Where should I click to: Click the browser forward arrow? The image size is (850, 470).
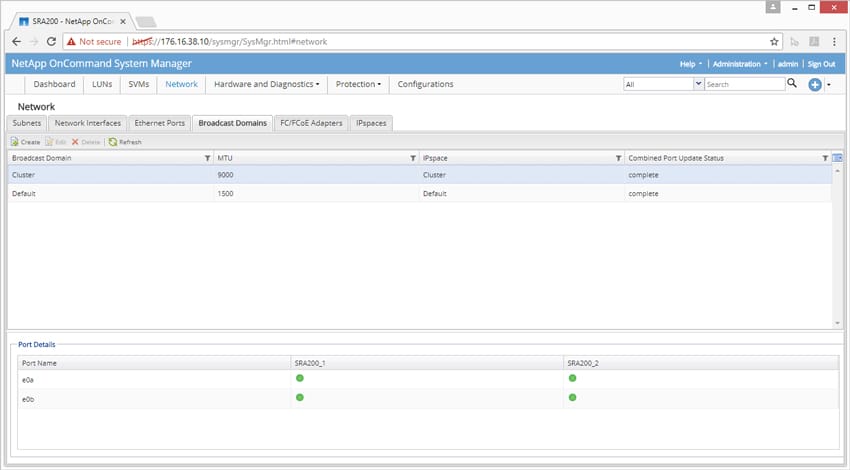tap(34, 42)
